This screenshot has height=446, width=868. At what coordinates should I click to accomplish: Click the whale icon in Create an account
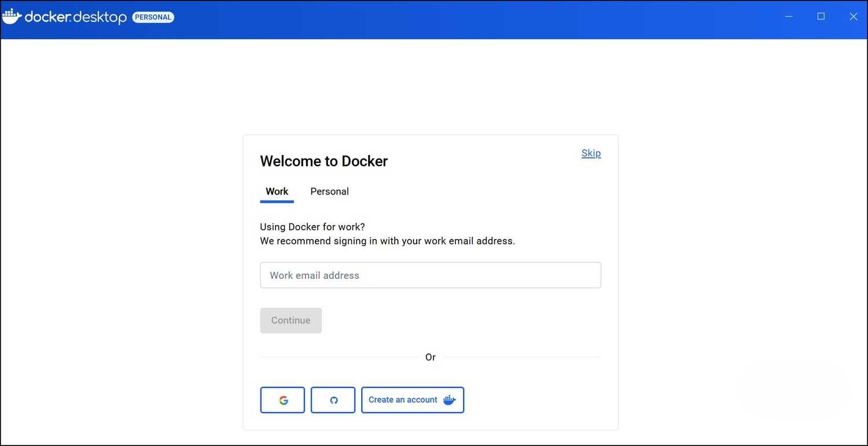(450, 400)
